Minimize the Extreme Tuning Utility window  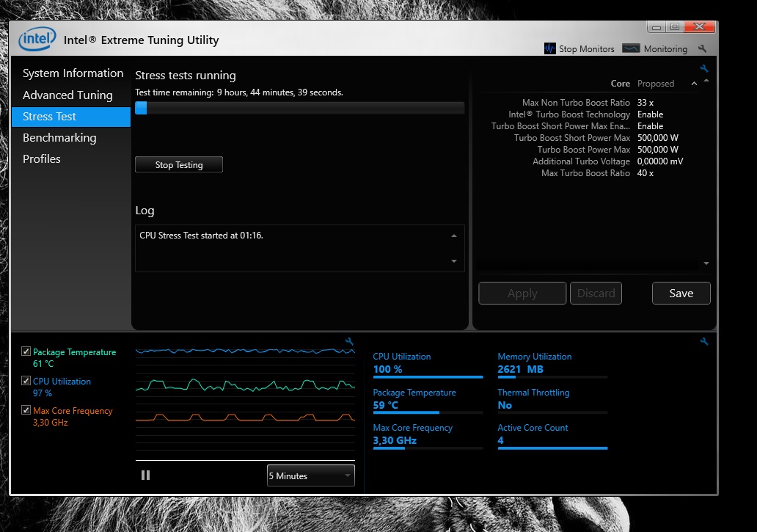pyautogui.click(x=656, y=27)
